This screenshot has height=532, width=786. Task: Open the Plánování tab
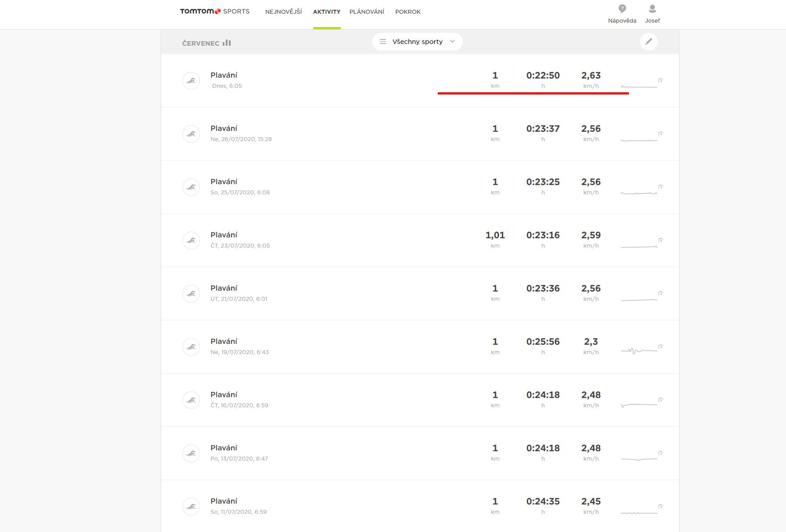pos(366,12)
